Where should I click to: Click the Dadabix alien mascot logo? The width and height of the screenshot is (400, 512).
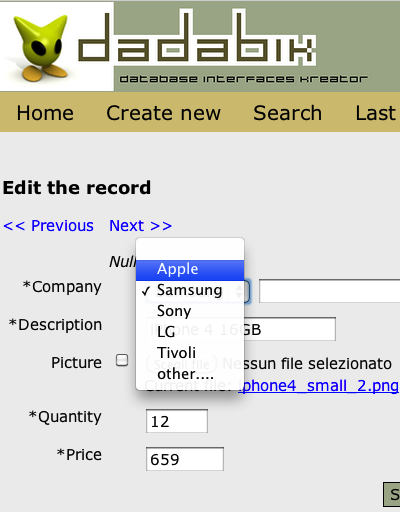click(x=40, y=48)
